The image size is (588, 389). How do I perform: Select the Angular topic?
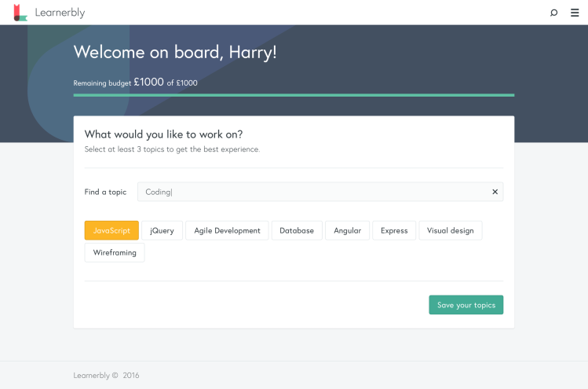(347, 230)
